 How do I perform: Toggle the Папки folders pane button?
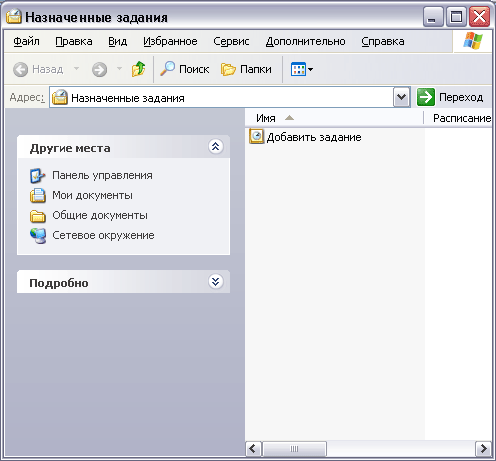246,69
